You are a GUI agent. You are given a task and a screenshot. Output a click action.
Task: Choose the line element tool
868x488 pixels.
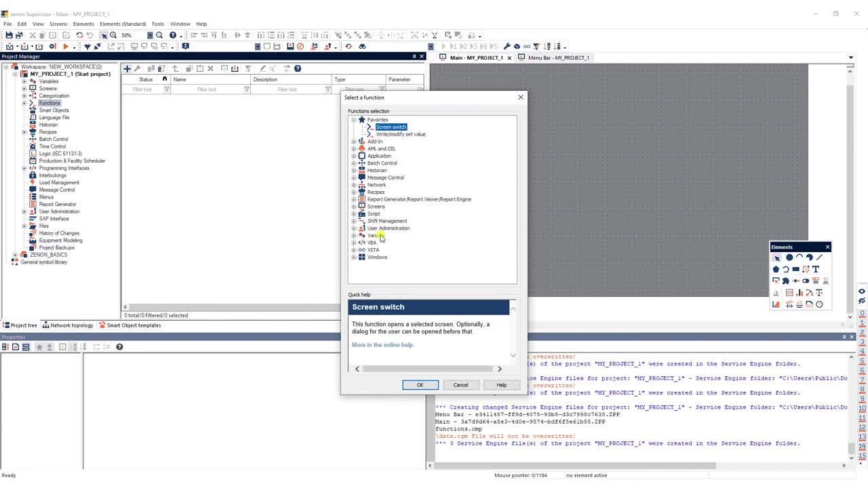pos(819,258)
